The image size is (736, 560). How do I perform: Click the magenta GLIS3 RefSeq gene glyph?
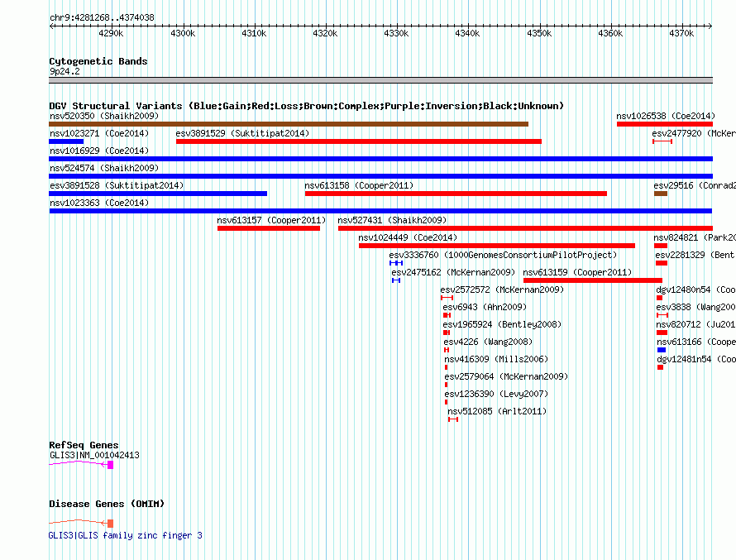(x=81, y=465)
